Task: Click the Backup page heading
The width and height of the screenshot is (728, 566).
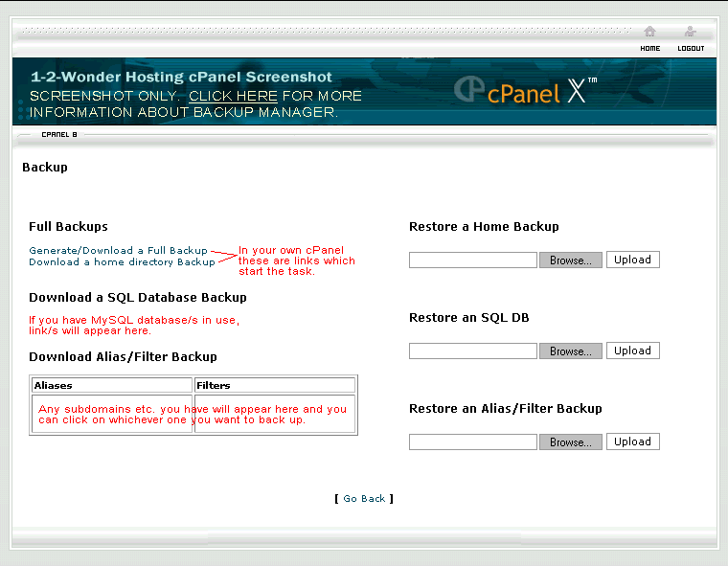Action: tap(45, 168)
